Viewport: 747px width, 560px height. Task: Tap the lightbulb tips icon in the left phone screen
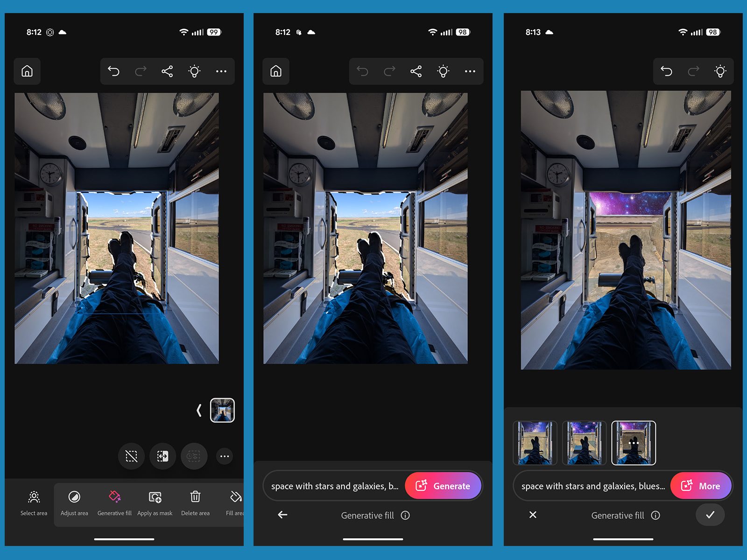[194, 71]
